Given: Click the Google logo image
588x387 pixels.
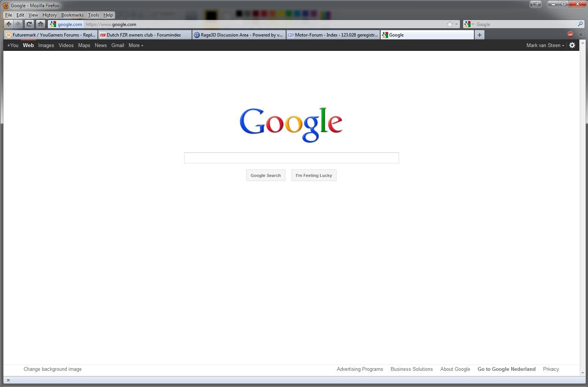Looking at the screenshot, I should [x=291, y=125].
